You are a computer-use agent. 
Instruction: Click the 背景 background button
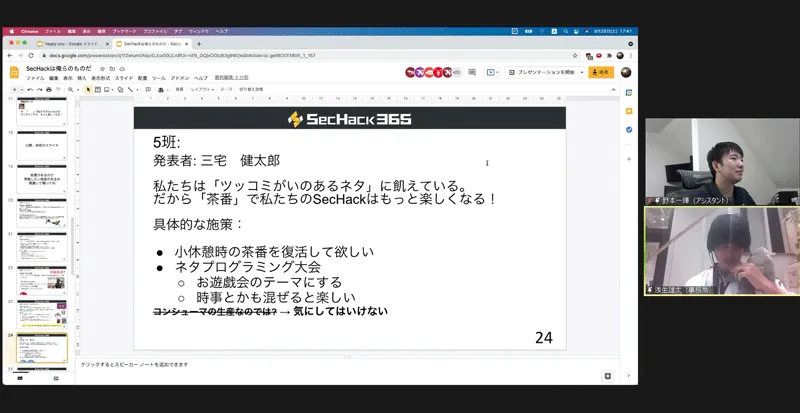[179, 89]
